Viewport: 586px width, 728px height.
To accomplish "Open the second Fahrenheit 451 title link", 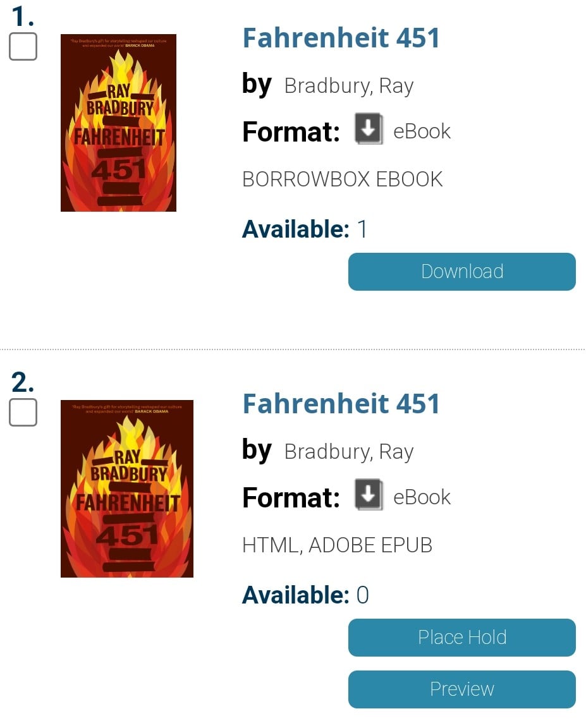I will pos(341,404).
